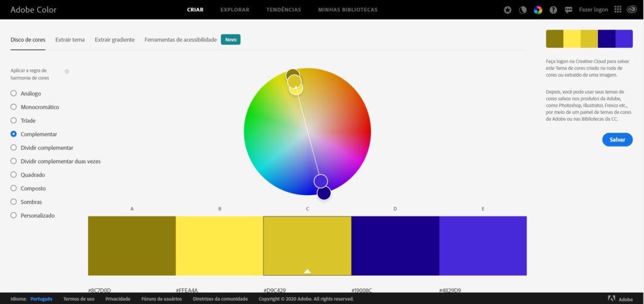
Task: Click the Salvar button
Action: pyautogui.click(x=618, y=140)
